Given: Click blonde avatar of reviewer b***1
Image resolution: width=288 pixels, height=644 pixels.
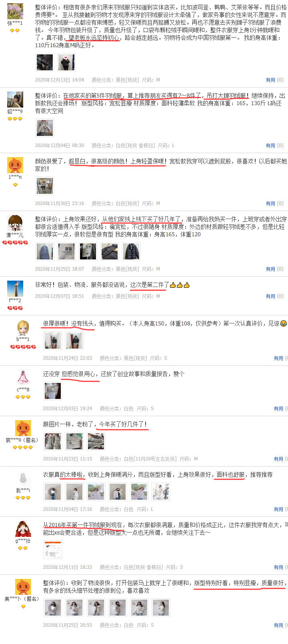Looking at the screenshot, I should 23,327.
